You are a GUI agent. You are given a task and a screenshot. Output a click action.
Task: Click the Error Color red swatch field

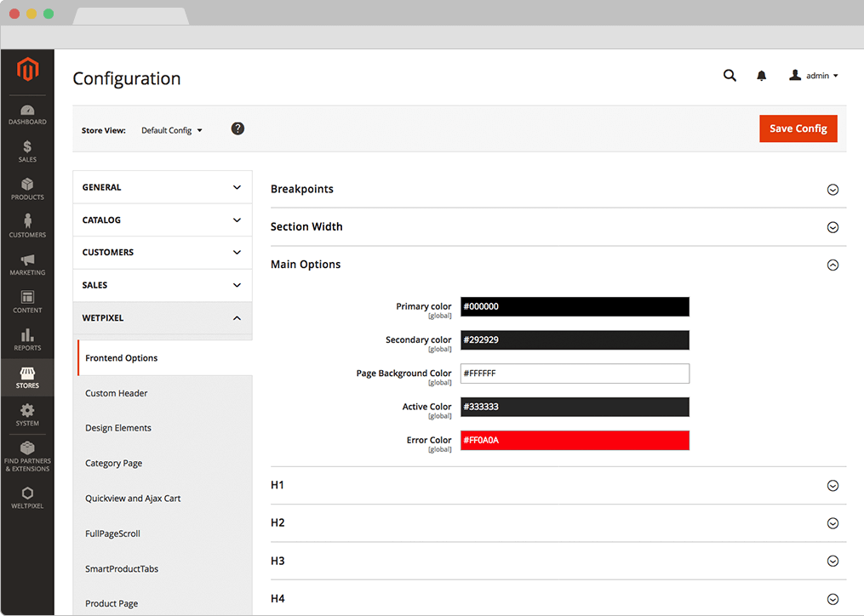(575, 441)
